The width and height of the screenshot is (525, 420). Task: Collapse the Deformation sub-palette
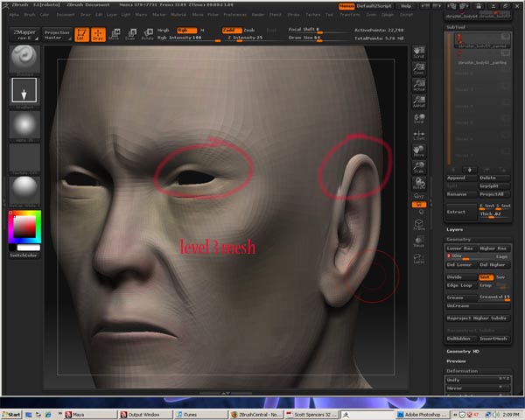pyautogui.click(x=462, y=371)
